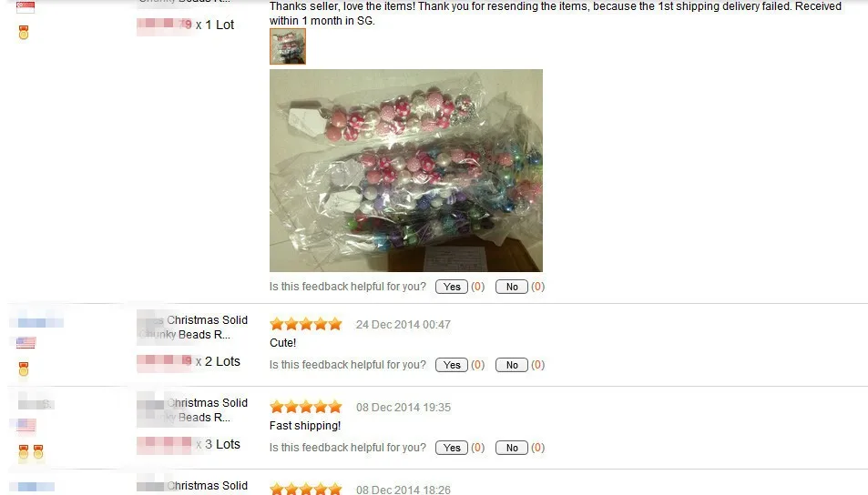868x495 pixels.
Task: Mark the 'Cute!' review unhelpful with No
Action: pyautogui.click(x=512, y=365)
